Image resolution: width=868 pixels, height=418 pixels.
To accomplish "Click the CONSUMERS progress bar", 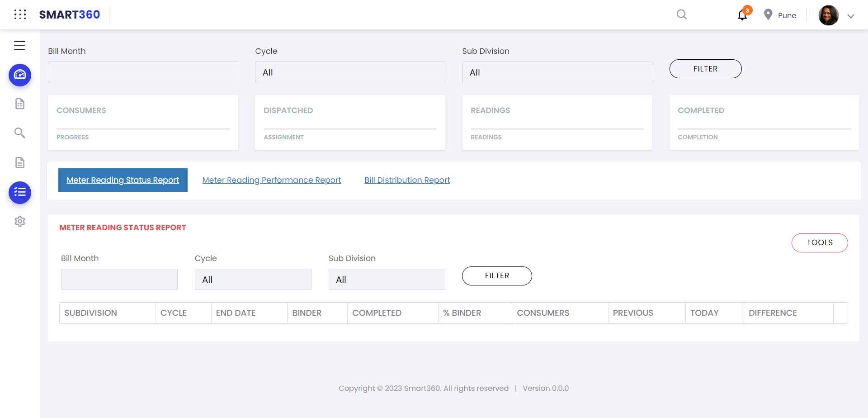I will click(143, 129).
